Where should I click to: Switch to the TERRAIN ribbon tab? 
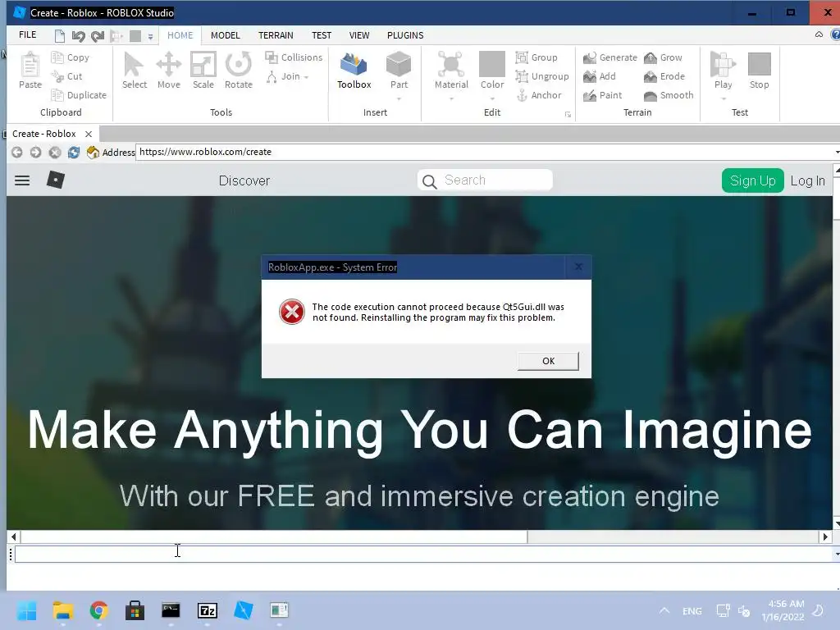tap(276, 35)
